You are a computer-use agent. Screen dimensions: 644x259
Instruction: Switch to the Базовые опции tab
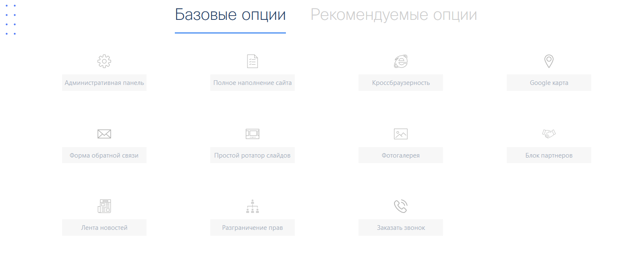(230, 15)
